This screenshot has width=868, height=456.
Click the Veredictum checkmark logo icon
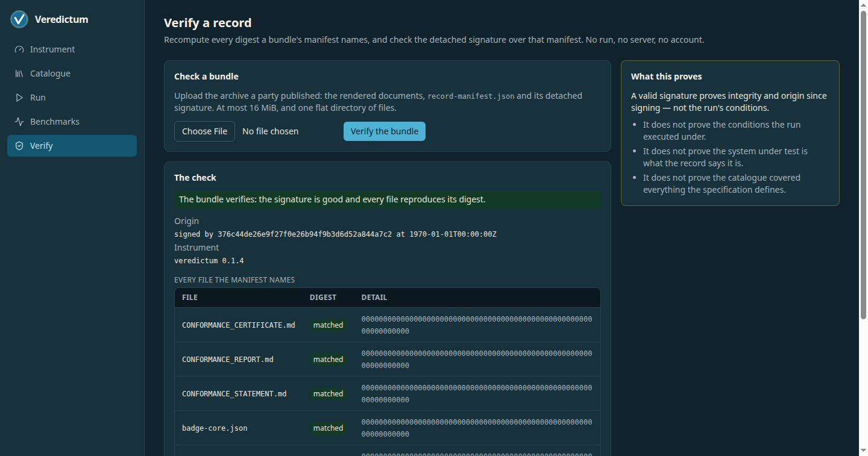point(19,19)
